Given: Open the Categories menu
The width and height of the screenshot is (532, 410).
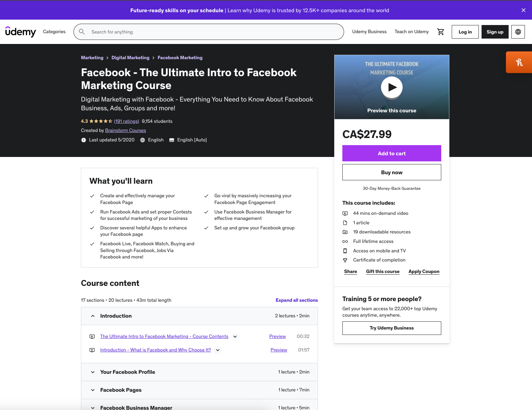Looking at the screenshot, I should pos(54,31).
